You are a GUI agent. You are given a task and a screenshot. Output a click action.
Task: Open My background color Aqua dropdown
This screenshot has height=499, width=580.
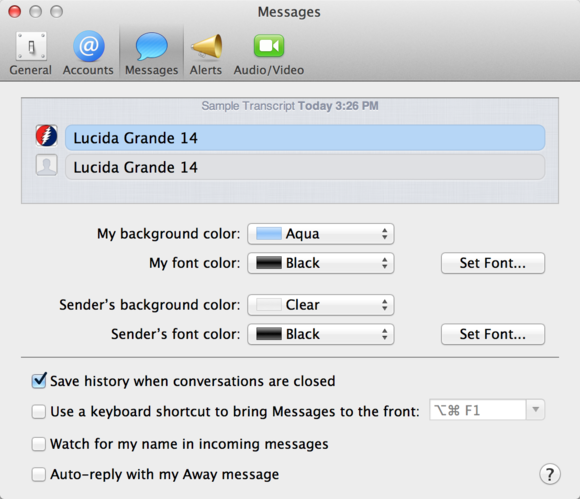tap(321, 234)
